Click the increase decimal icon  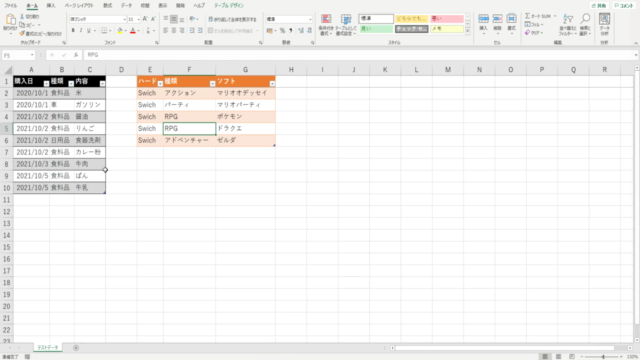point(301,31)
